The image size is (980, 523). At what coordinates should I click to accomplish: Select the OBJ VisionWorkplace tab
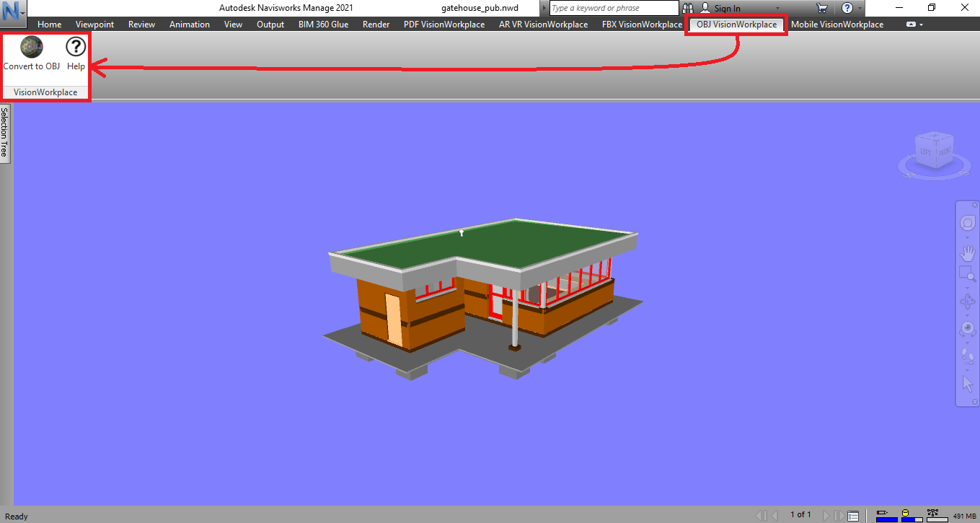pyautogui.click(x=736, y=25)
